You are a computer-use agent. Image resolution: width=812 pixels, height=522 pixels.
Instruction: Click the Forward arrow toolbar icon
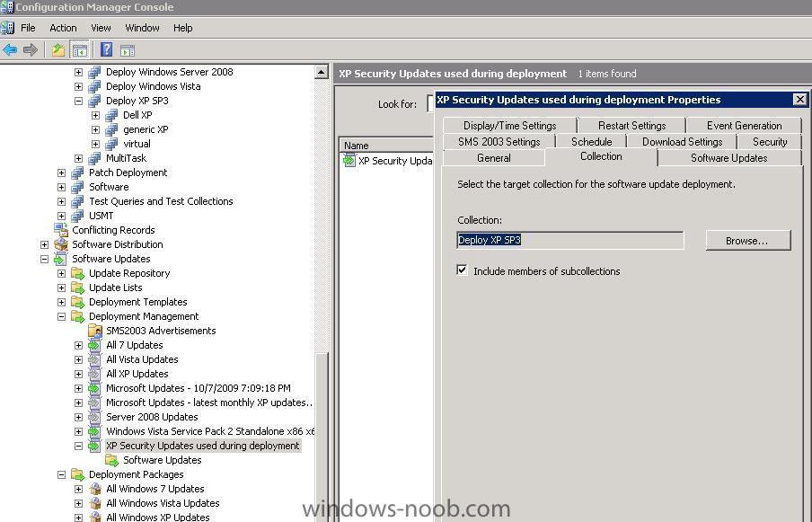point(31,50)
